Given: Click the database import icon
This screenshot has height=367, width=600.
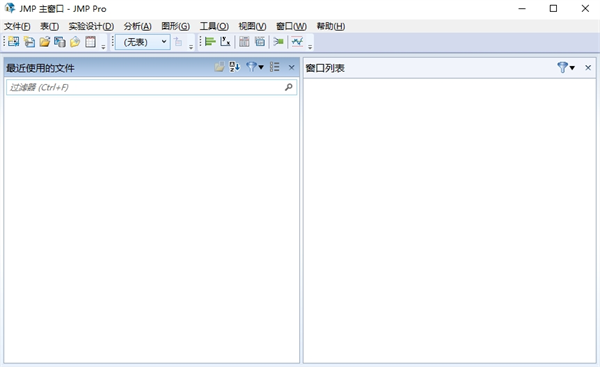Looking at the screenshot, I should coord(60,41).
